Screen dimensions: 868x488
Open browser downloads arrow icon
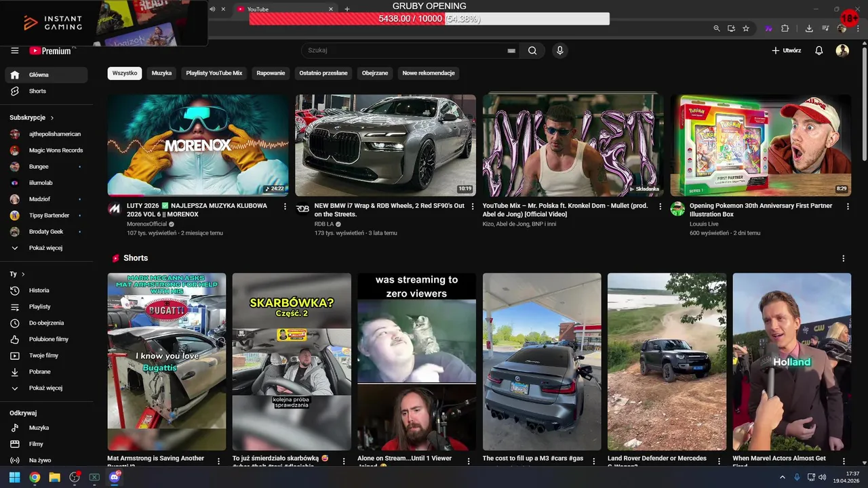tap(809, 28)
